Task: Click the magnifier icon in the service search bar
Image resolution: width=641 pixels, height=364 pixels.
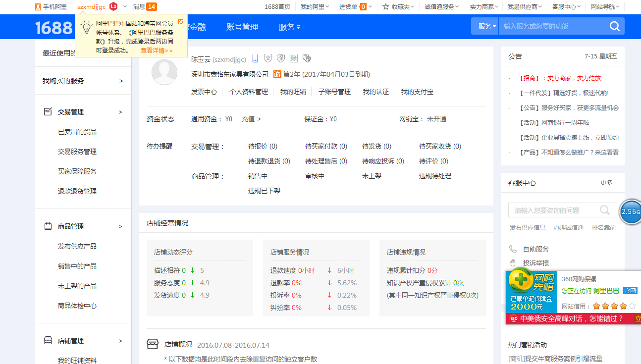Action: tap(614, 26)
